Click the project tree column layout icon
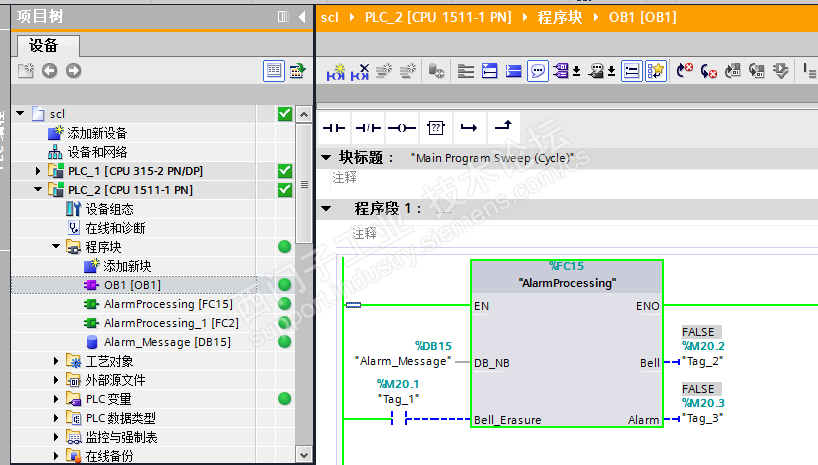 click(x=283, y=17)
